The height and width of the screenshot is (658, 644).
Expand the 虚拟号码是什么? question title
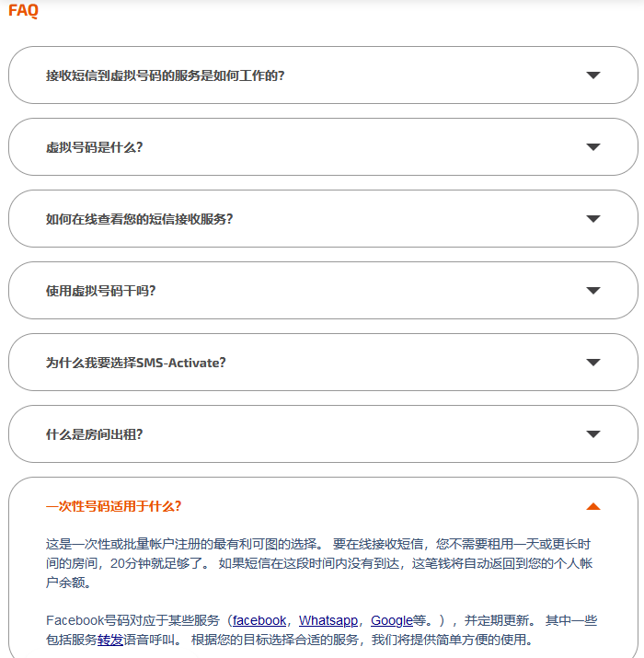(x=94, y=147)
